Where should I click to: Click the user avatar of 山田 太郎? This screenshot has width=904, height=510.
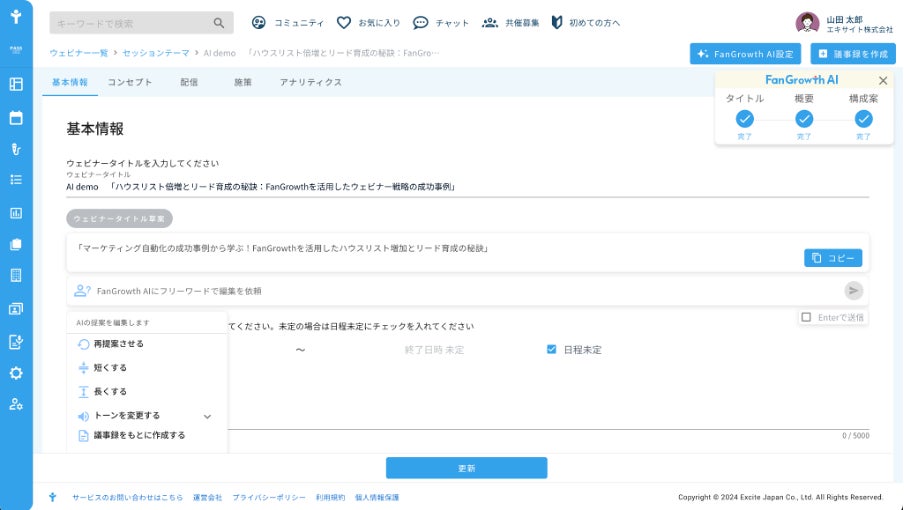coord(807,23)
